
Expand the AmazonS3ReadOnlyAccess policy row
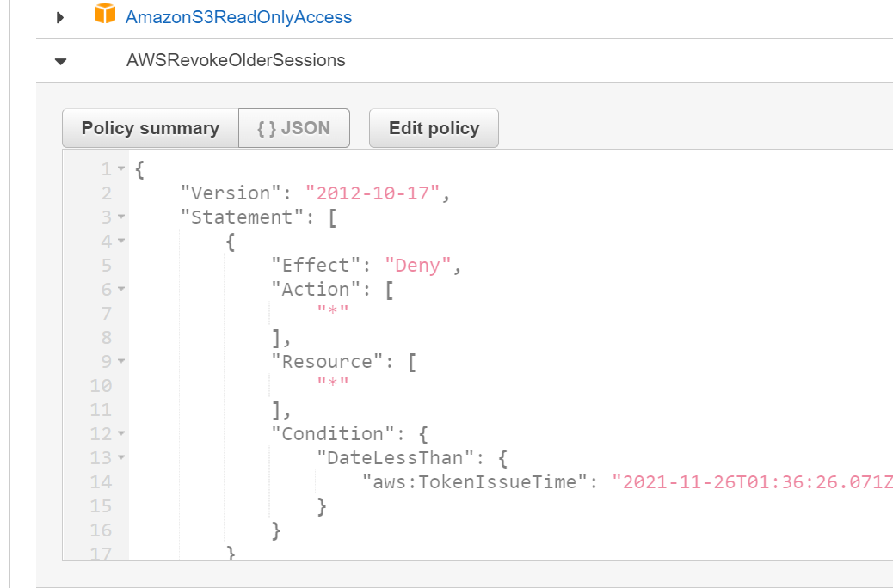tap(60, 18)
